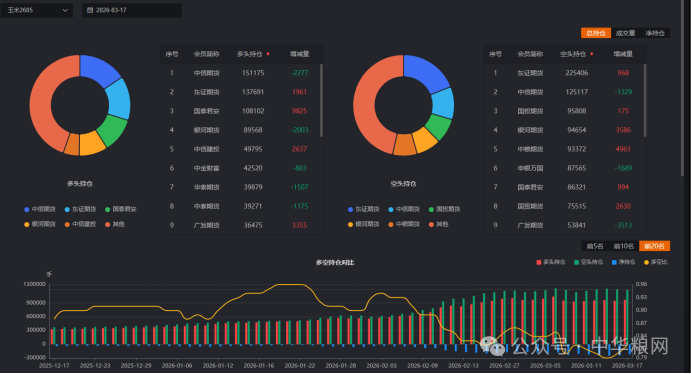Toggle 东证期货 in the 多头持仓 donut legend

pyautogui.click(x=81, y=209)
